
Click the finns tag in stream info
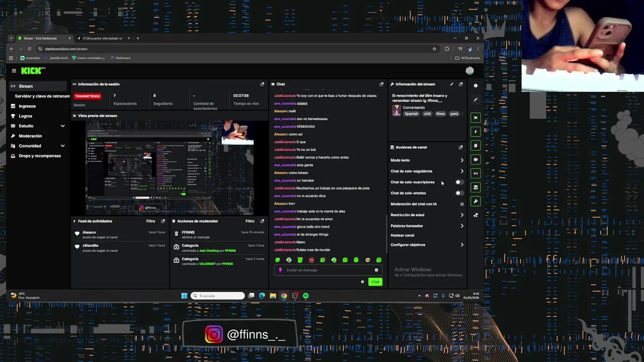coord(440,114)
